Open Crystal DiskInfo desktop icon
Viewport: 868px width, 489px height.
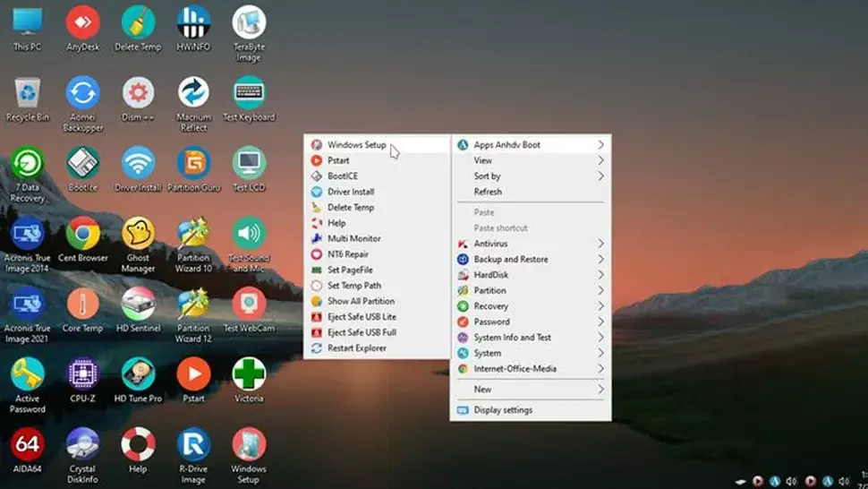(x=82, y=445)
